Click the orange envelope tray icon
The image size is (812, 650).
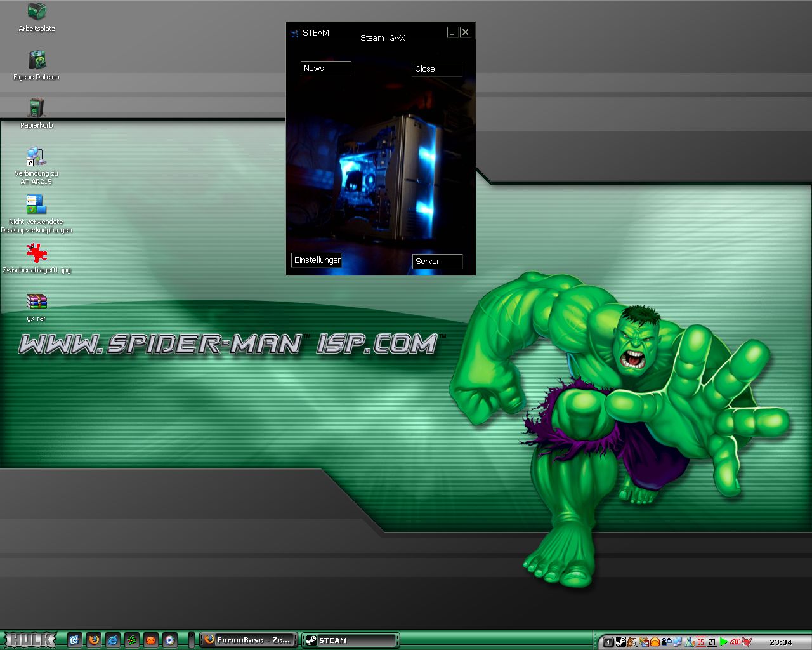(x=655, y=642)
